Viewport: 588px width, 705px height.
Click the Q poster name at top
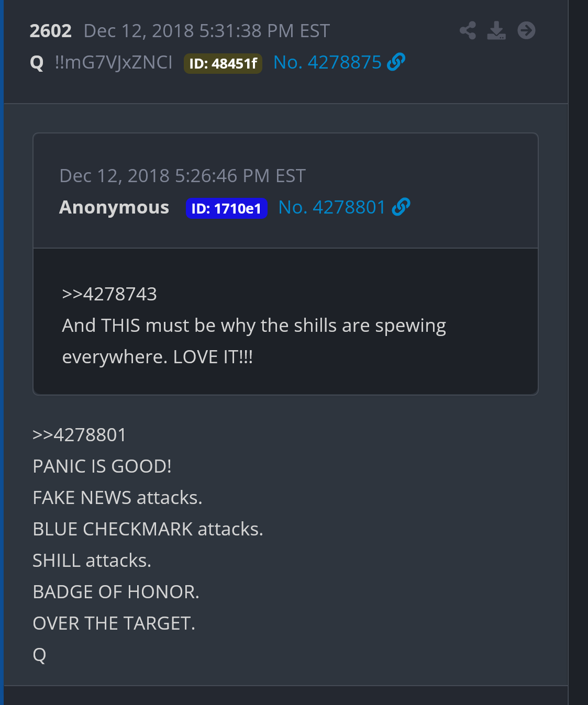tap(37, 63)
